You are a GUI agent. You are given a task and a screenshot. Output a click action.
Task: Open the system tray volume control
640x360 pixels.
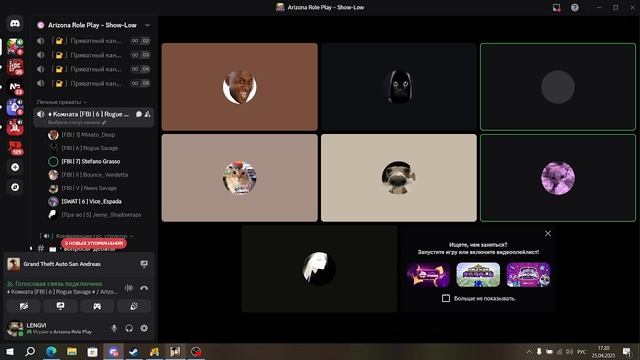pos(570,351)
